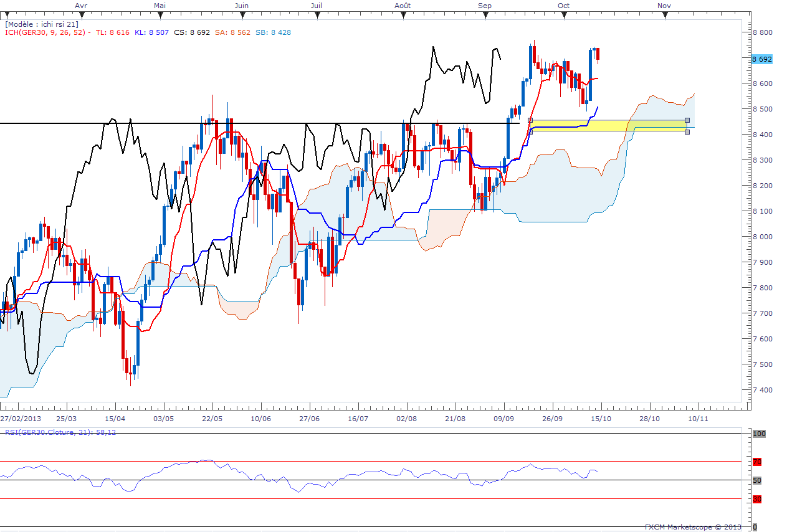The width and height of the screenshot is (787, 532).
Task: Select the yellow highlighted rectangle zone
Action: 609,126
